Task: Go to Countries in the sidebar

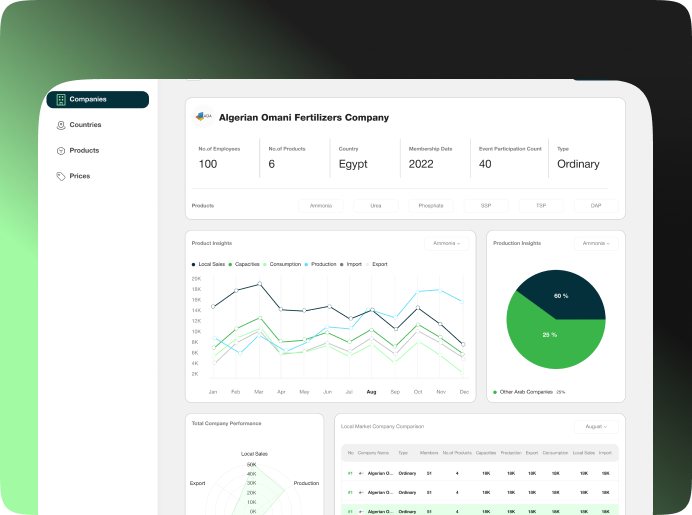Action: 85,125
